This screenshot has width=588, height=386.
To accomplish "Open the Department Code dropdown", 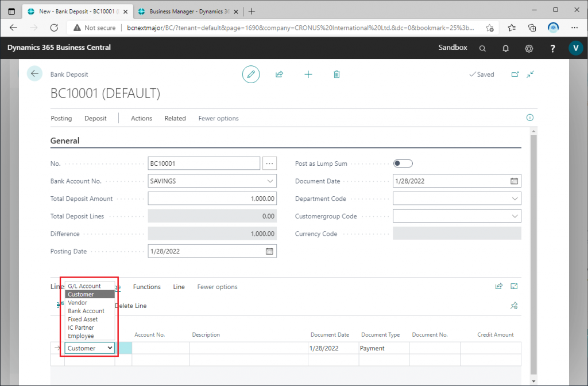I will (515, 198).
